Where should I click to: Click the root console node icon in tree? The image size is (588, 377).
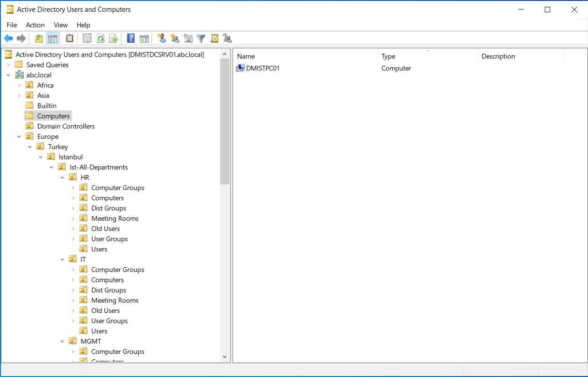pos(9,55)
